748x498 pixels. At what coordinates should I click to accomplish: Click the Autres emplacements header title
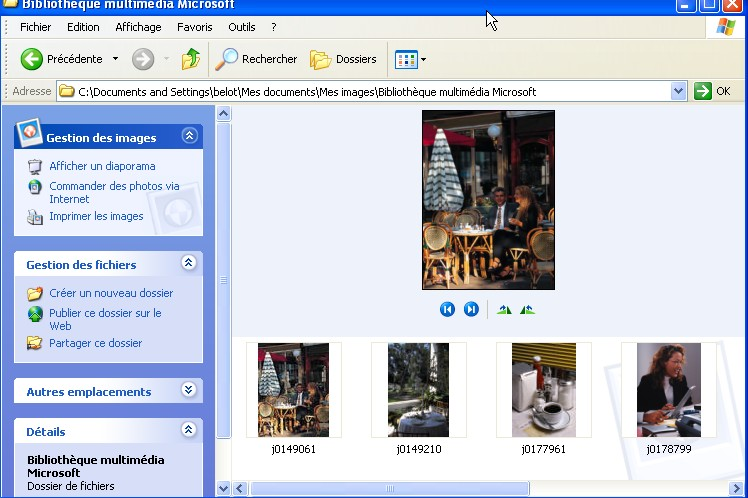pos(89,392)
